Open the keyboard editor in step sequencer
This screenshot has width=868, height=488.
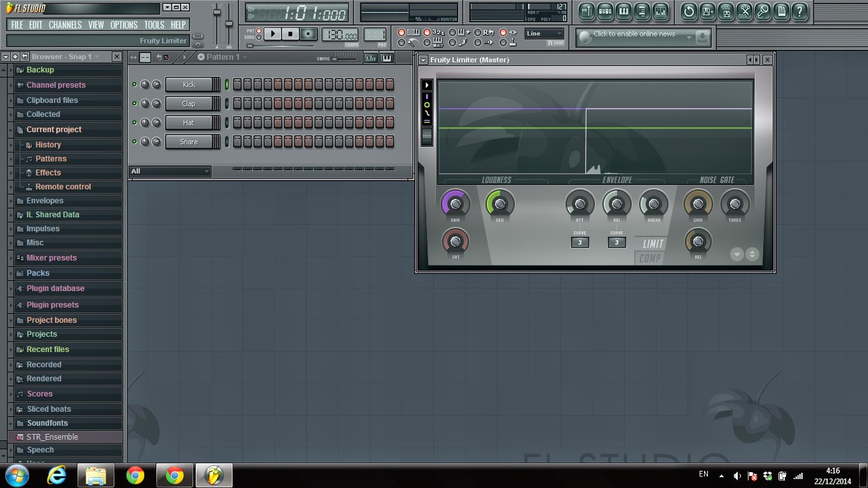(386, 58)
